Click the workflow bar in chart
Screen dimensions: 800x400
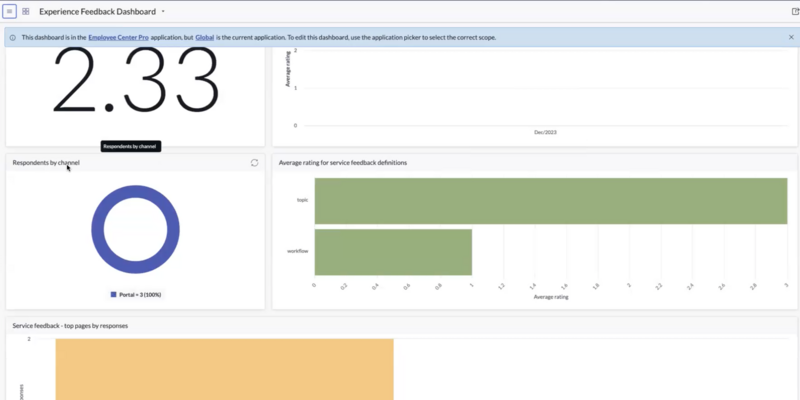393,252
